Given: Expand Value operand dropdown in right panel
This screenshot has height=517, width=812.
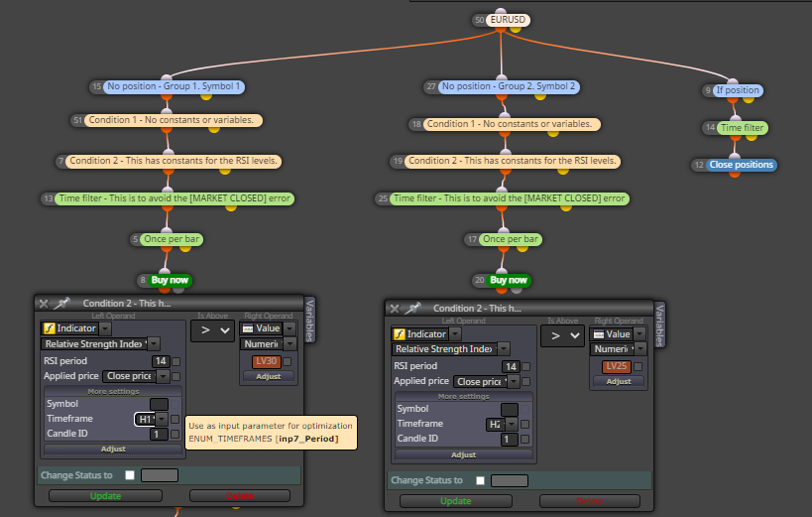Looking at the screenshot, I should click(640, 334).
